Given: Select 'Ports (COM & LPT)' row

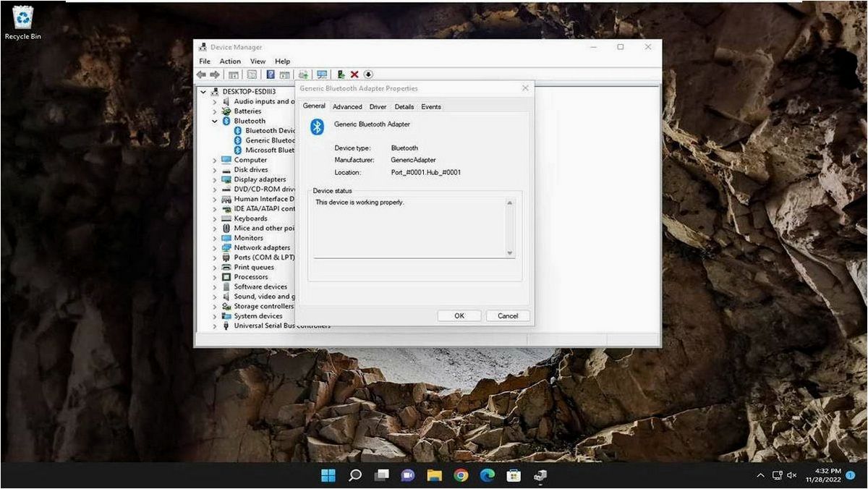Looking at the screenshot, I should (265, 258).
